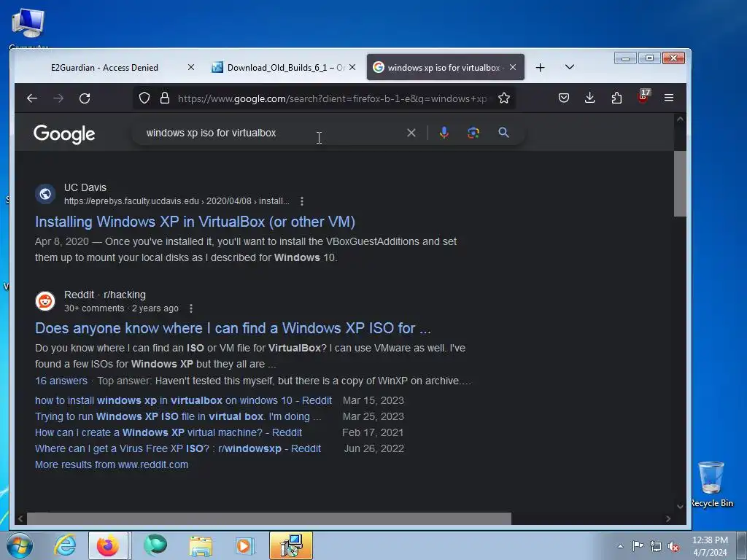Open the green globe app on taskbar

pyautogui.click(x=155, y=545)
